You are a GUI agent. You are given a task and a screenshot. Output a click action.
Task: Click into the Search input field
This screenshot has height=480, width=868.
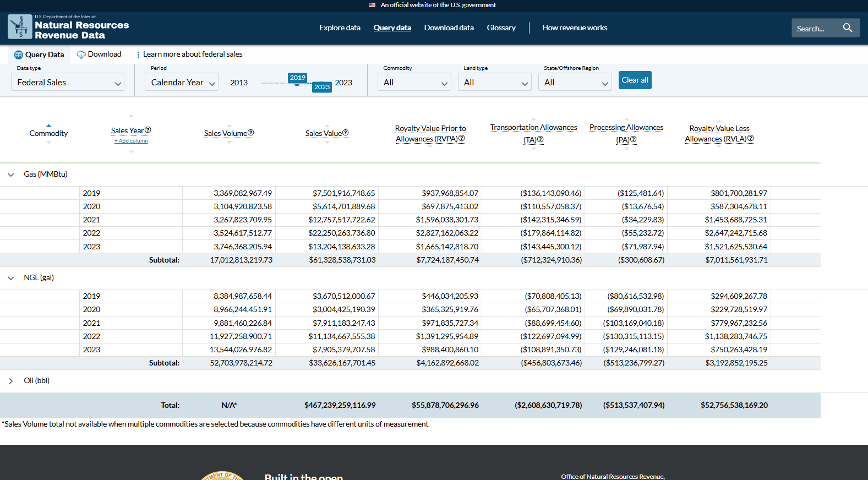pos(816,29)
